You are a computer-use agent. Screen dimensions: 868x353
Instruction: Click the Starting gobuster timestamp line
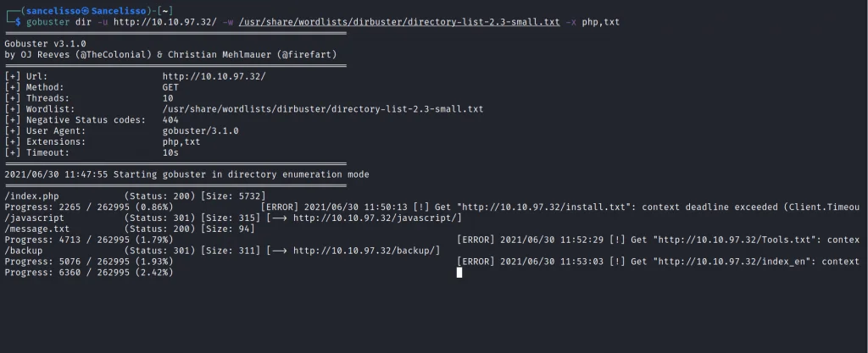186,174
